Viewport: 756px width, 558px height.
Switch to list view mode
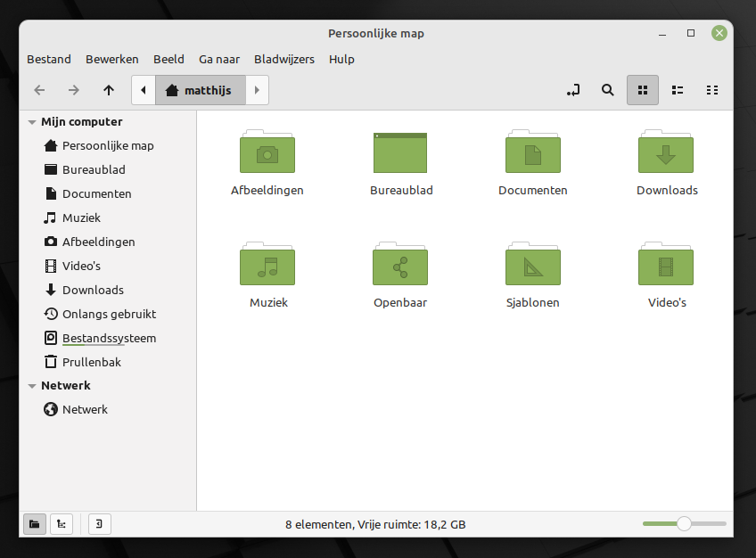pos(678,90)
